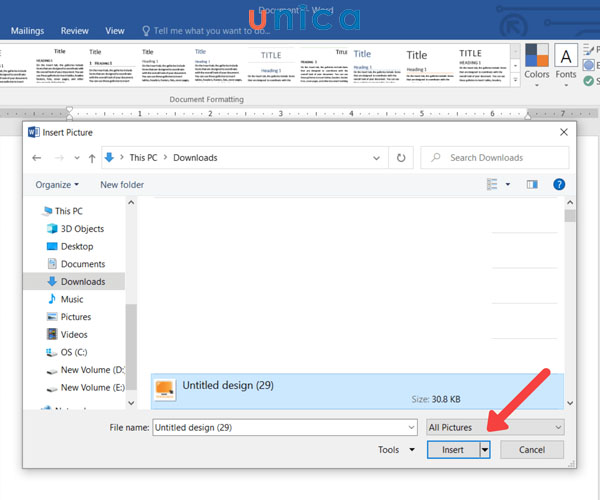Click the Up directory arrow icon
The width and height of the screenshot is (600, 500).
click(x=92, y=158)
